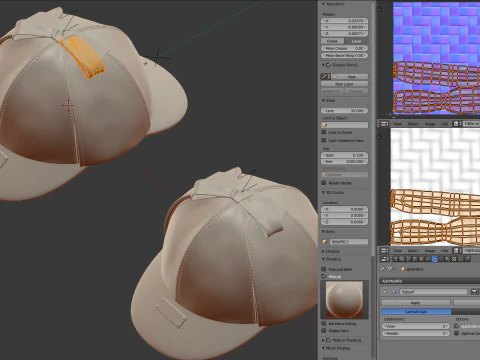480x360 pixels.
Task: Open UVs menu in upper UV editor
Action: pos(445,124)
